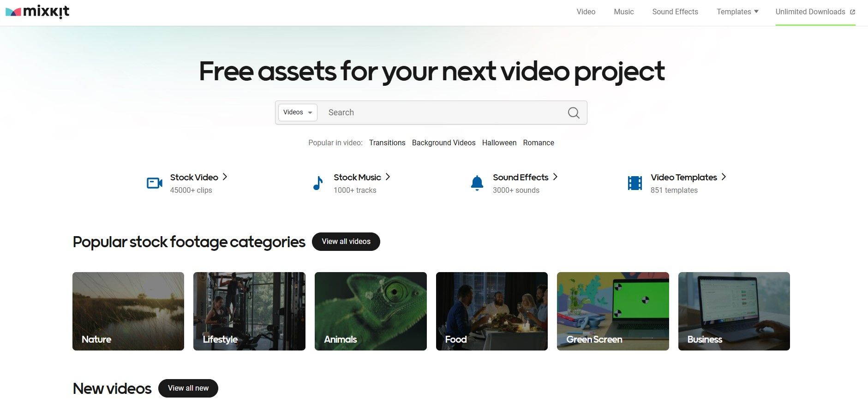
Task: Click the 'Popular stock footage categories' heading
Action: coord(189,242)
